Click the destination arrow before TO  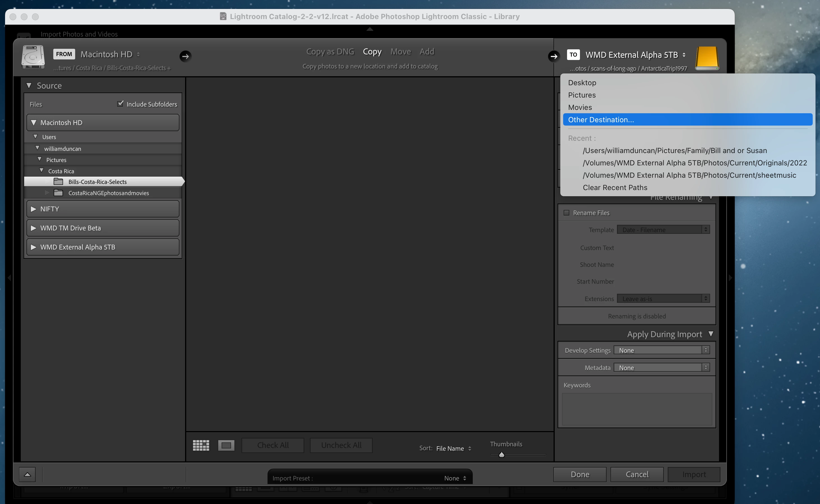point(554,56)
